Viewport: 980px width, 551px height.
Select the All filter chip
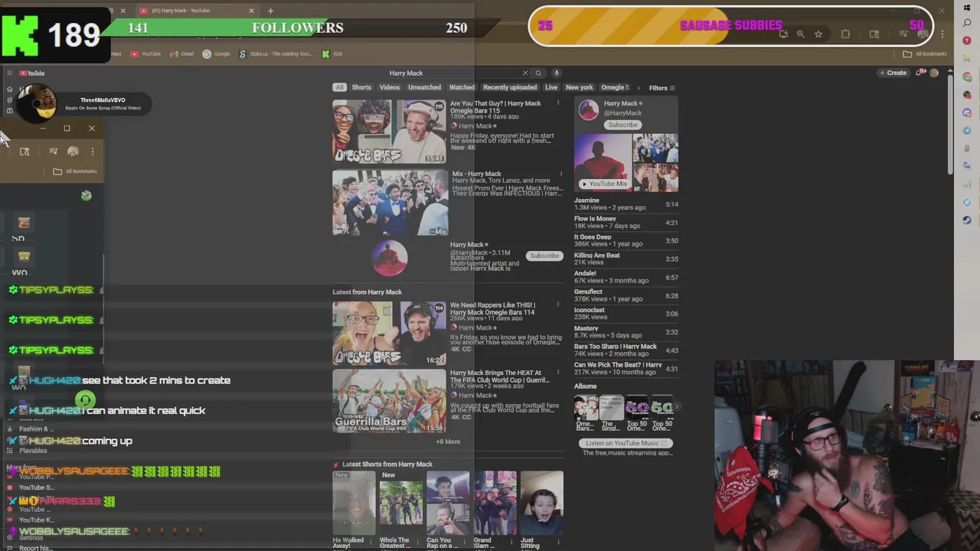pyautogui.click(x=339, y=87)
